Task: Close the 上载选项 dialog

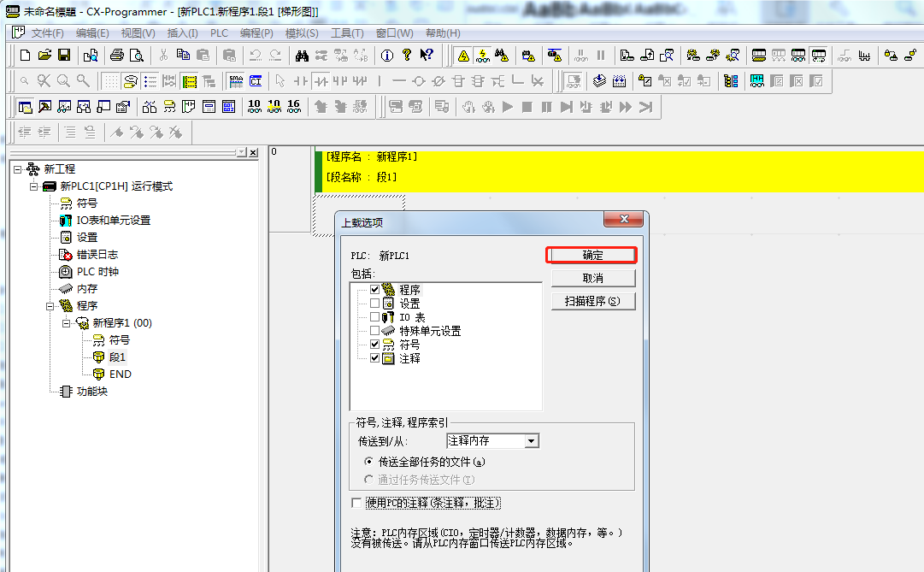Action: tap(625, 219)
